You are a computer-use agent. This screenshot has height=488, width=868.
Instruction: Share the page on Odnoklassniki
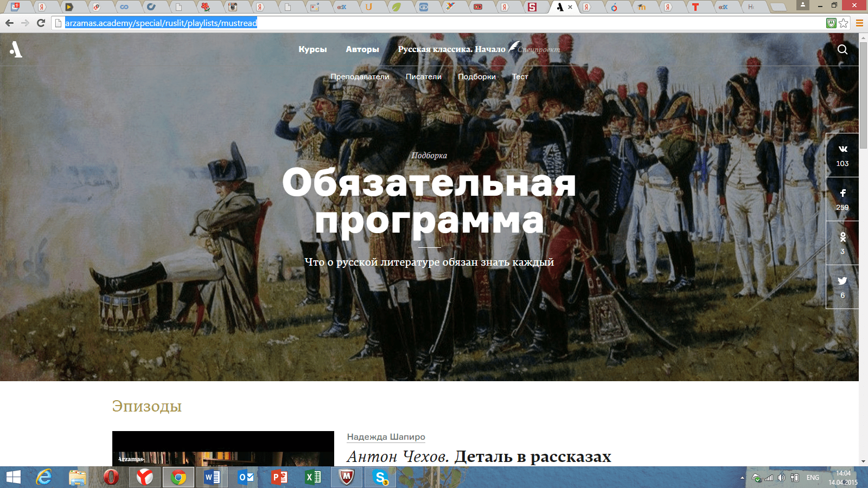click(x=843, y=243)
